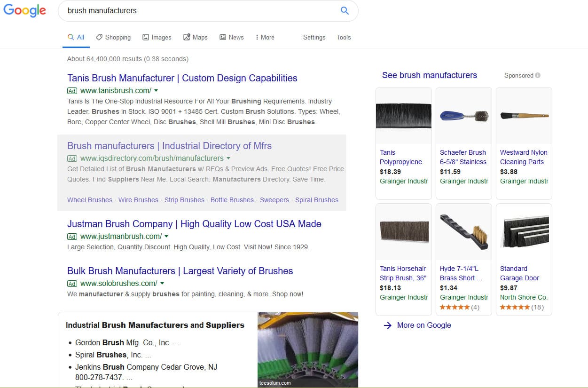Image resolution: width=588 pixels, height=388 pixels.
Task: Open the Maps search tab
Action: 195,37
